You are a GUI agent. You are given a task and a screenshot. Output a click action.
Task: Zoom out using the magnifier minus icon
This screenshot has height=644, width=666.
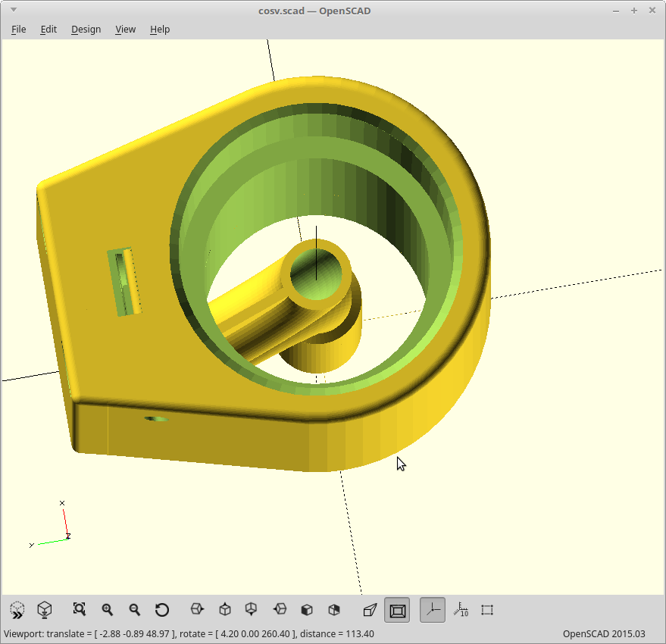pos(135,609)
